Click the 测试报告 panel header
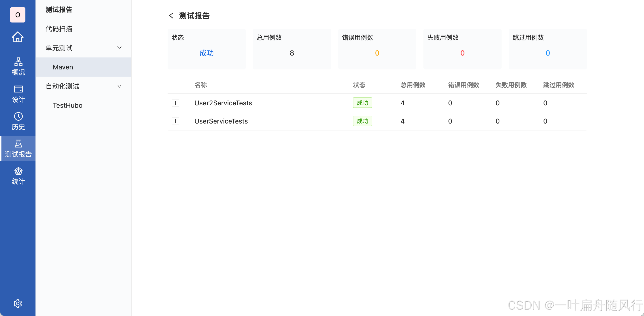The width and height of the screenshot is (644, 316). [x=59, y=10]
